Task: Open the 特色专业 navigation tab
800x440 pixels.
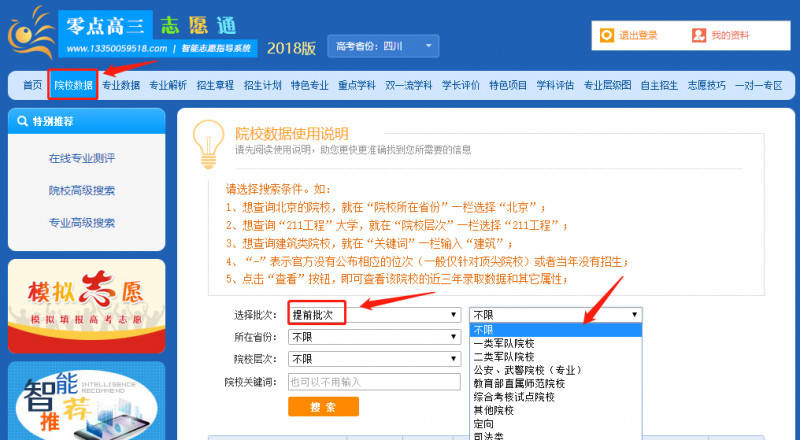Action: pos(310,85)
